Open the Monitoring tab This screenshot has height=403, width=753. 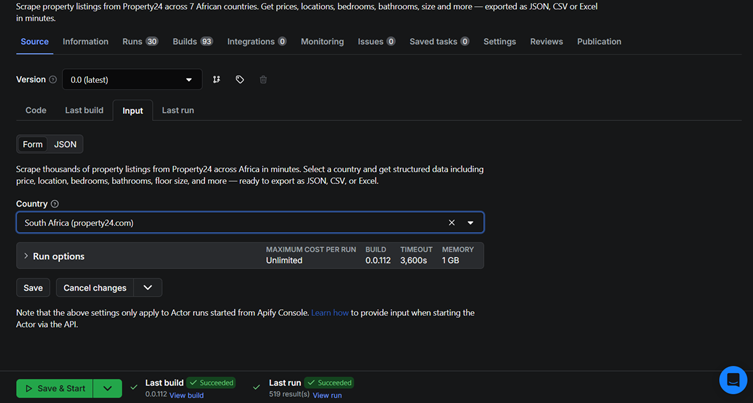click(x=322, y=42)
